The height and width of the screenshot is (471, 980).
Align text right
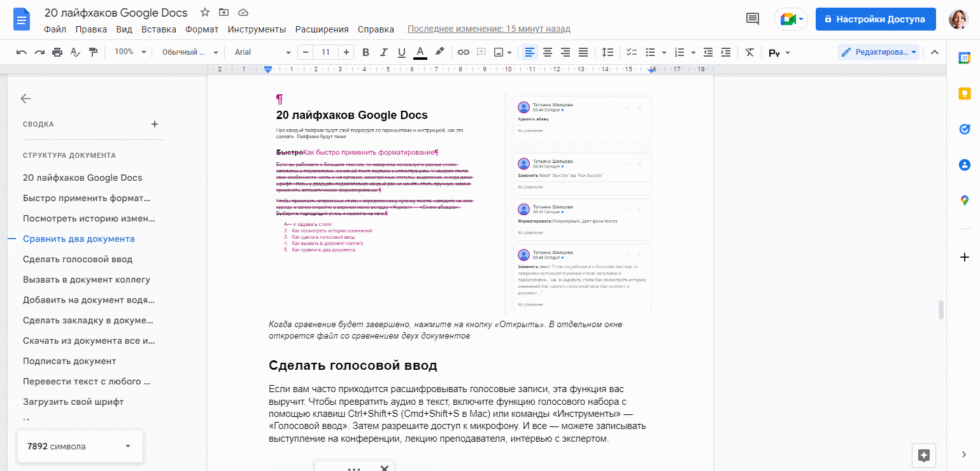tap(565, 52)
